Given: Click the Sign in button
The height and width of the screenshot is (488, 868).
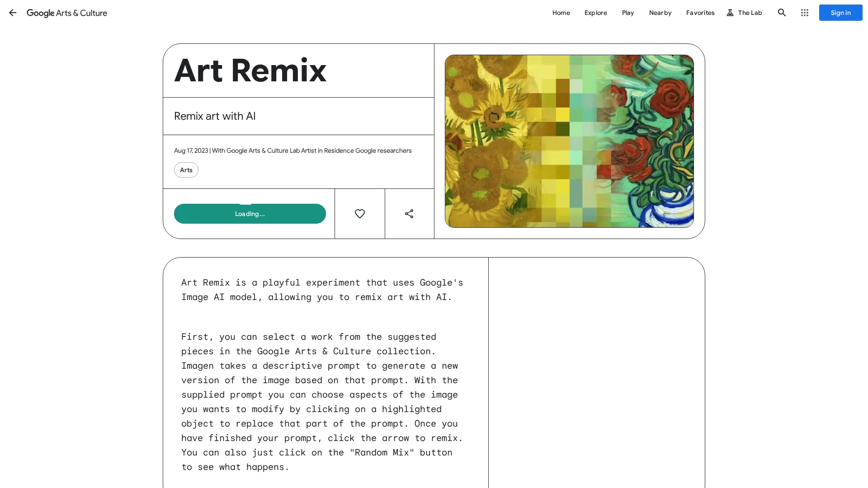Looking at the screenshot, I should point(840,13).
